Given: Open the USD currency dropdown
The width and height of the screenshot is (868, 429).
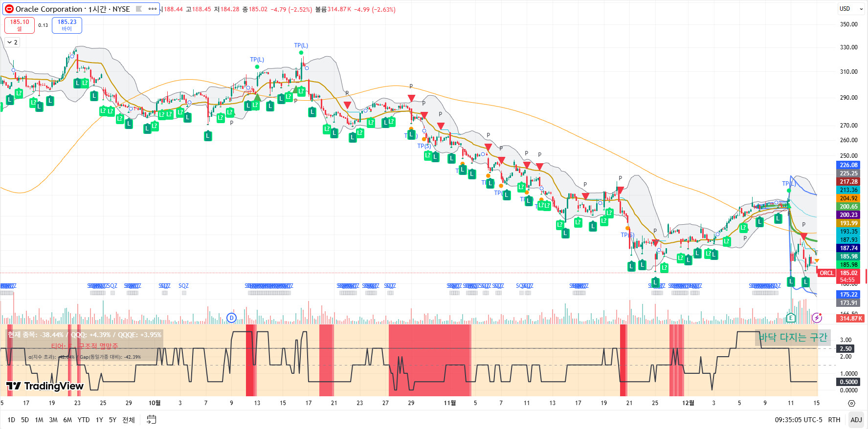Looking at the screenshot, I should pyautogui.click(x=850, y=9).
